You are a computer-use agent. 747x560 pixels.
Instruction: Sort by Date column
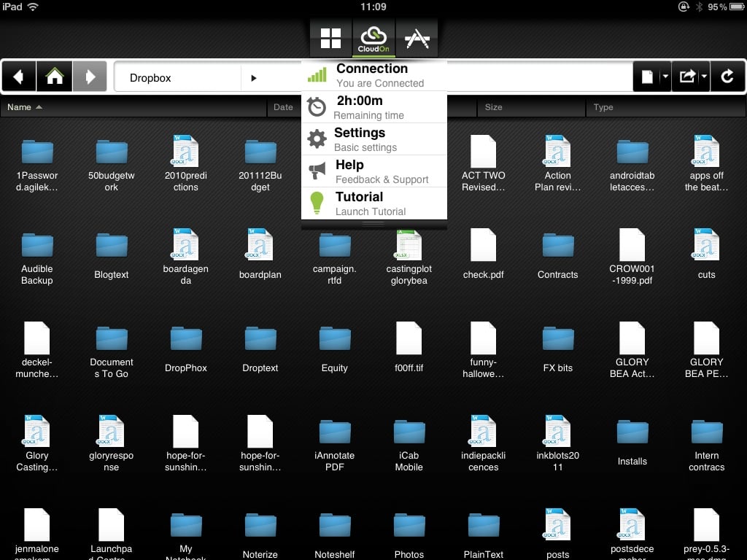(284, 107)
